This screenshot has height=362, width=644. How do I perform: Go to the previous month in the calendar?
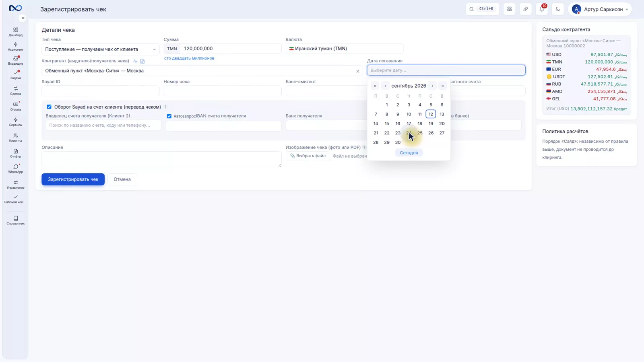(385, 86)
